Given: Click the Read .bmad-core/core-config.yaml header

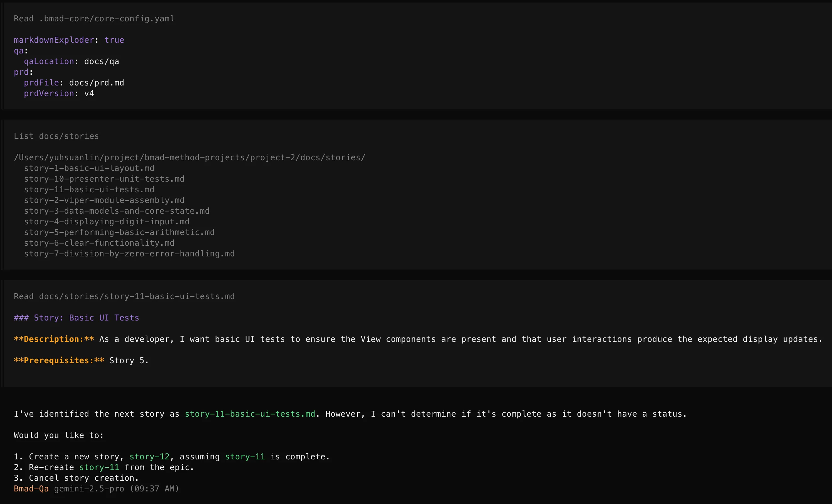Looking at the screenshot, I should point(94,19).
